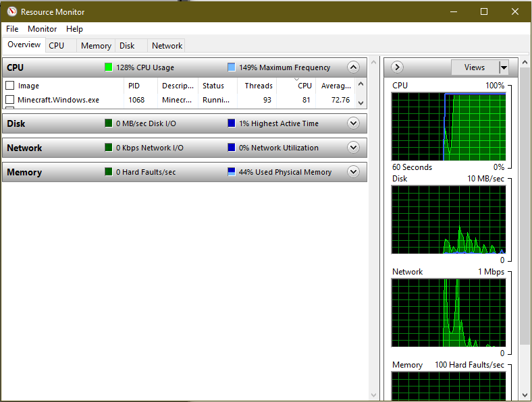The height and width of the screenshot is (402, 532).
Task: Toggle the select-all Image header checkbox
Action: pyautogui.click(x=10, y=86)
